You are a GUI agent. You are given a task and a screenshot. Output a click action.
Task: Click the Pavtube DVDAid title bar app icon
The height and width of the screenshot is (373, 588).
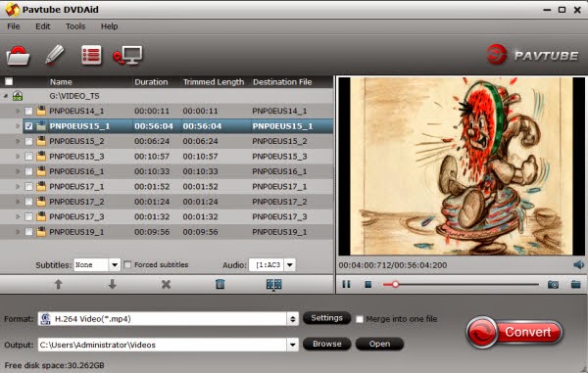point(13,10)
